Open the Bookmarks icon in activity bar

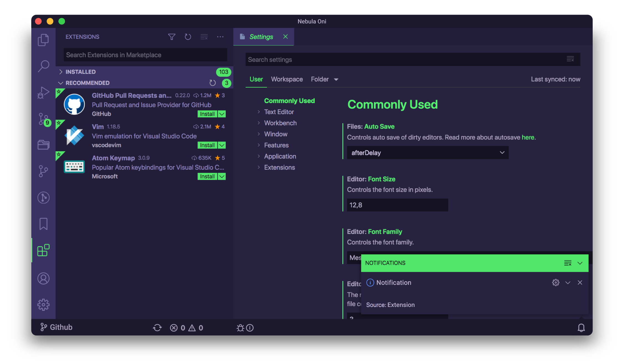(x=43, y=224)
